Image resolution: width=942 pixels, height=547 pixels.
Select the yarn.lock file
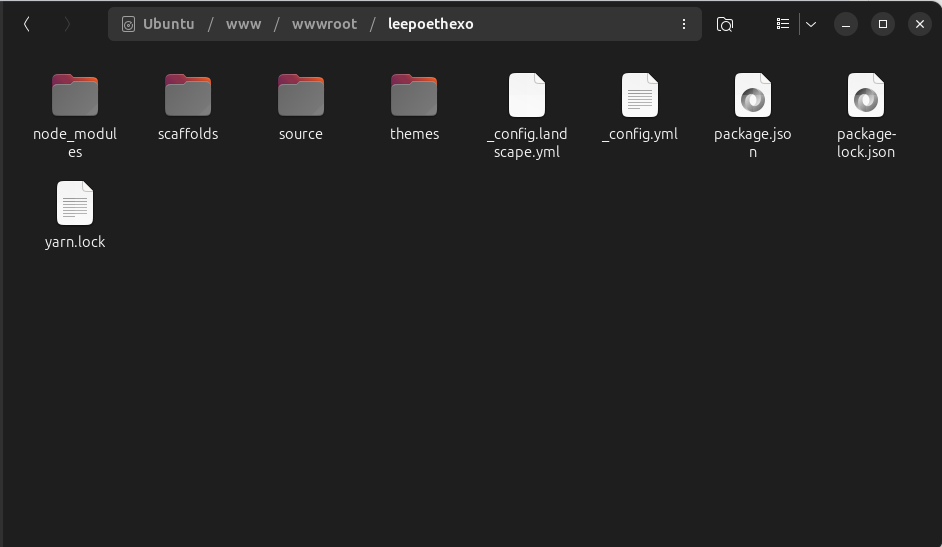75,204
